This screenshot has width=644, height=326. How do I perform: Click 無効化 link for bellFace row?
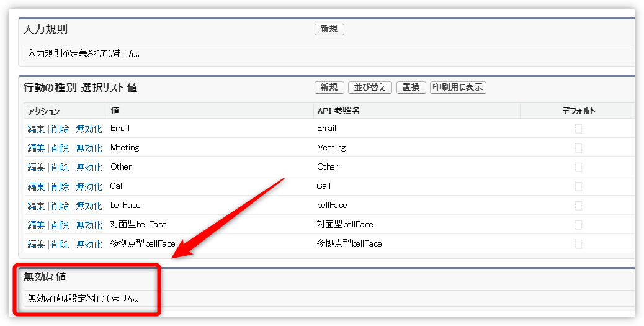coord(89,206)
